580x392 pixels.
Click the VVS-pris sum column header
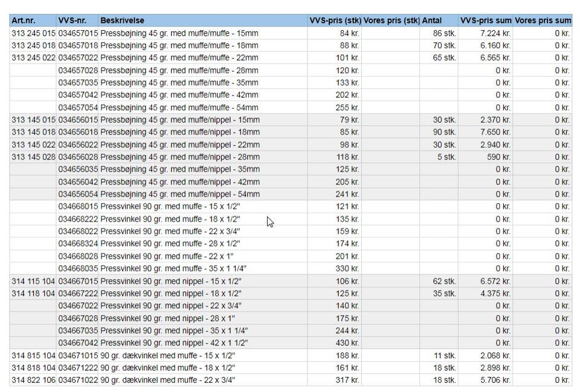tap(486, 21)
